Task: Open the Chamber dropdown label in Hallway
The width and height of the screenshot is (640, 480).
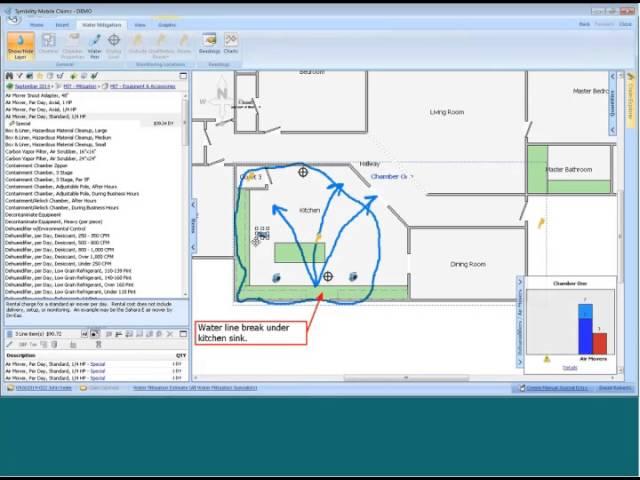Action: pyautogui.click(x=392, y=176)
